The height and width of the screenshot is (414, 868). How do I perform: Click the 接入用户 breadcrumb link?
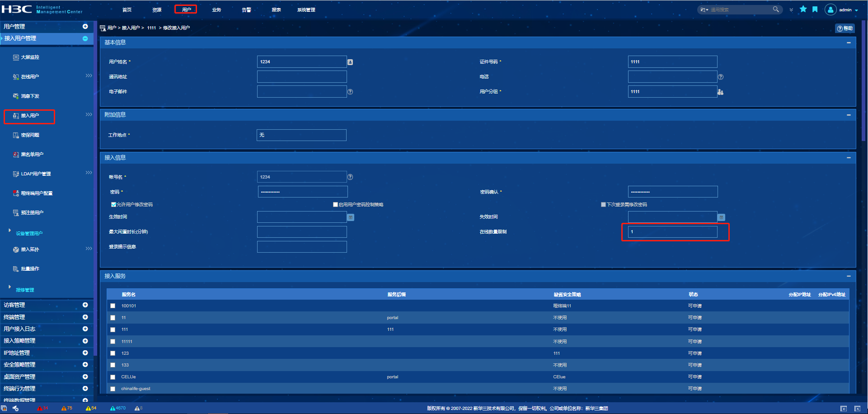tap(131, 28)
